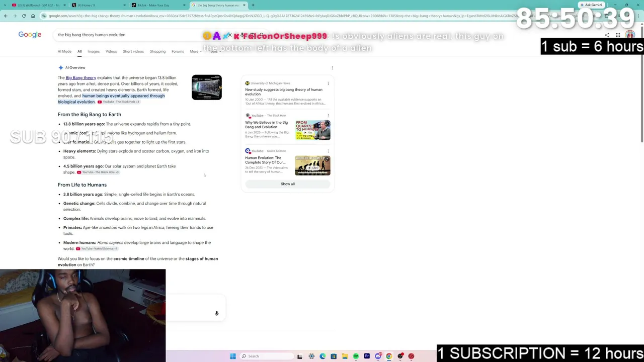Select the Videos search tab
The image size is (644, 362).
pyautogui.click(x=111, y=51)
